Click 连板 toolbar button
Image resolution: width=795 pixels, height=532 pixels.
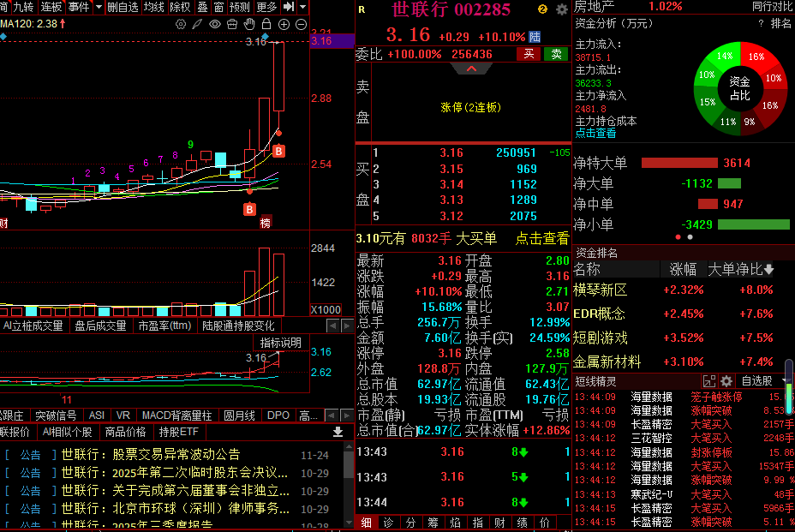[51, 7]
